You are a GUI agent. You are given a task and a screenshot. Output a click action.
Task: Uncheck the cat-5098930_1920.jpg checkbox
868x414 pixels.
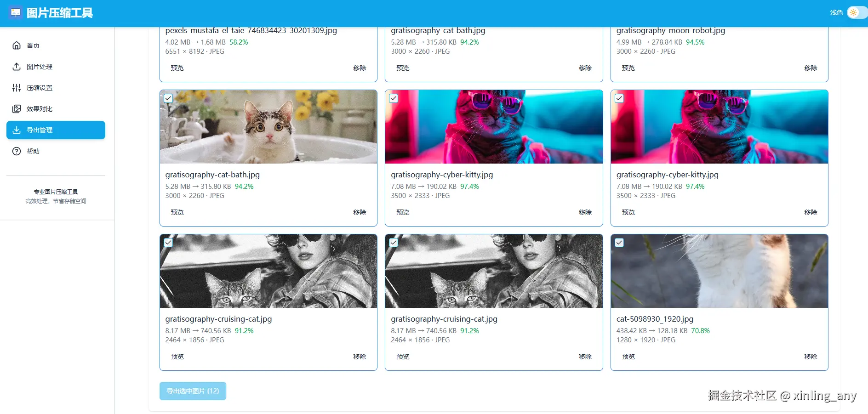(x=619, y=243)
